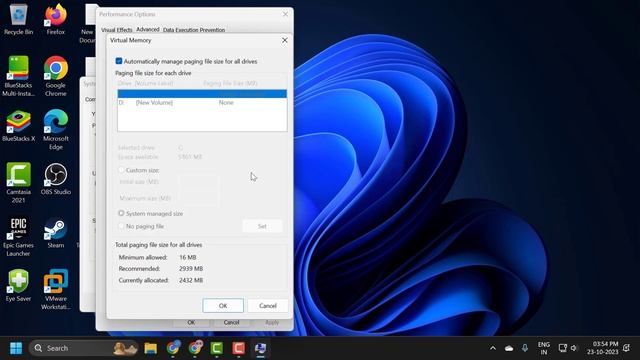This screenshot has width=640, height=360.
Task: Select the Steam desktop icon
Action: pos(56,233)
